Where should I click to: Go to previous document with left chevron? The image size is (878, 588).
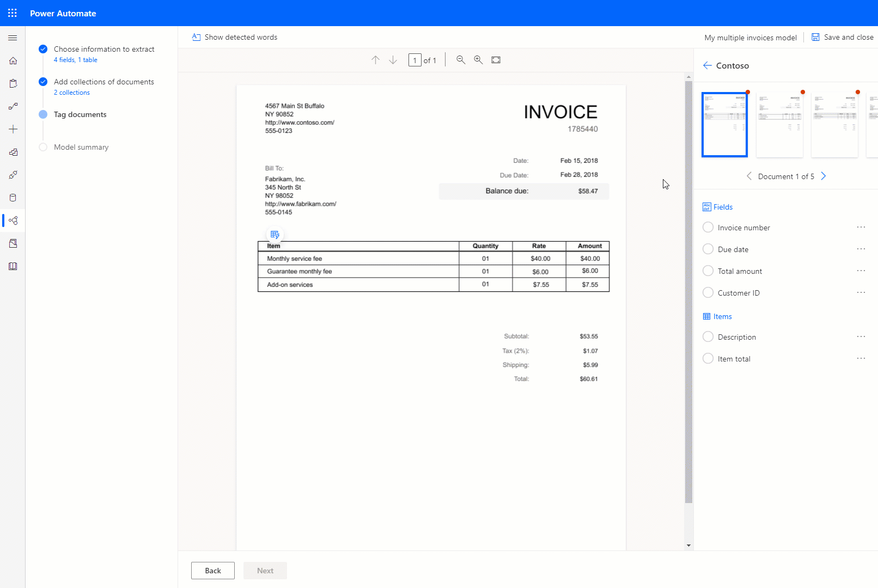(749, 176)
